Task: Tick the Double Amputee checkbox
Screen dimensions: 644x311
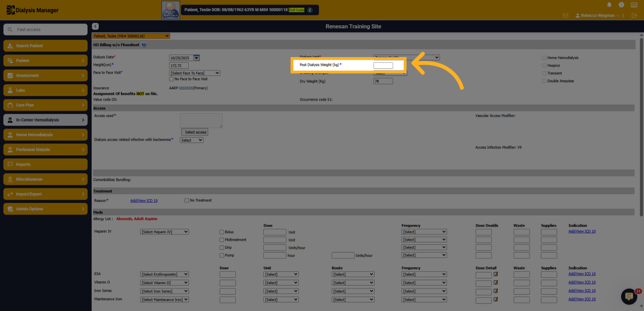Action: 544,81
